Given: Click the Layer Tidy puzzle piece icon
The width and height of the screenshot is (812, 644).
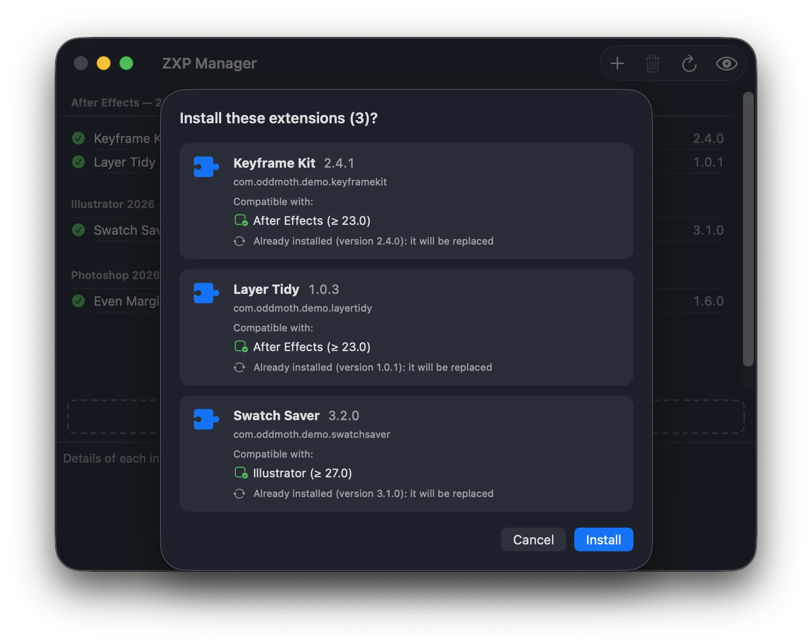Looking at the screenshot, I should 206,293.
